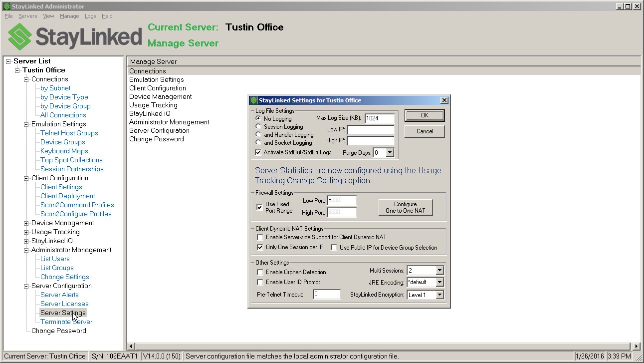The height and width of the screenshot is (363, 644).
Task: Open the StayLinked Encryption dropdown
Action: coord(439,295)
